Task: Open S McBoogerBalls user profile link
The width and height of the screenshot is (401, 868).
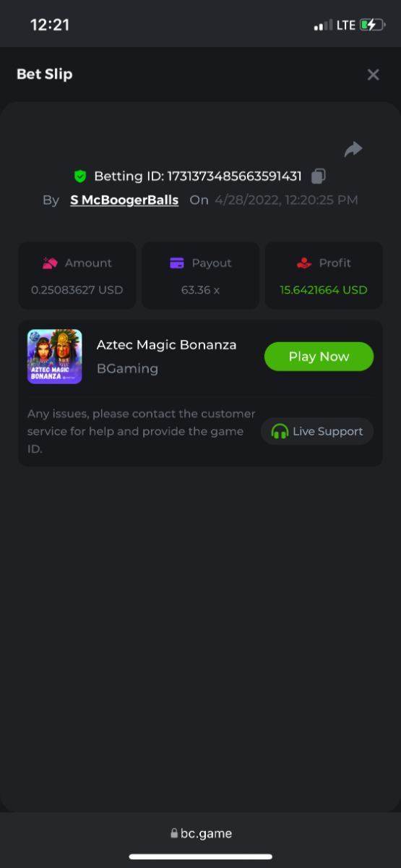Action: 124,200
